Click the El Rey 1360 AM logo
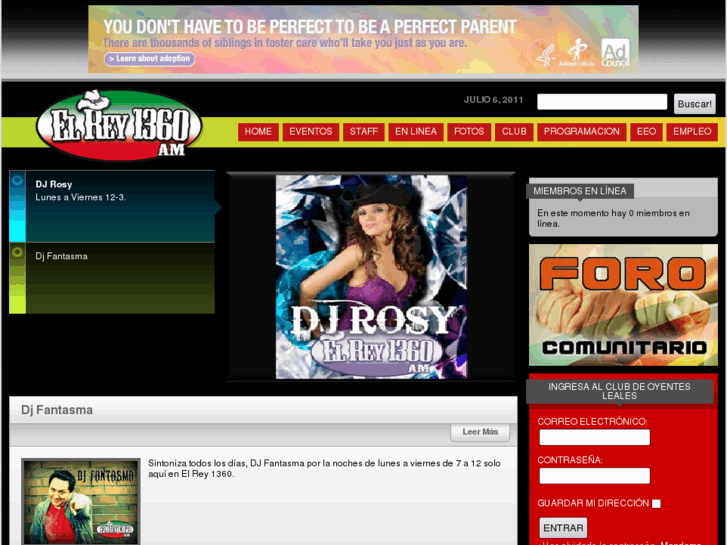Screen dimensions: 727x545 point(119,125)
